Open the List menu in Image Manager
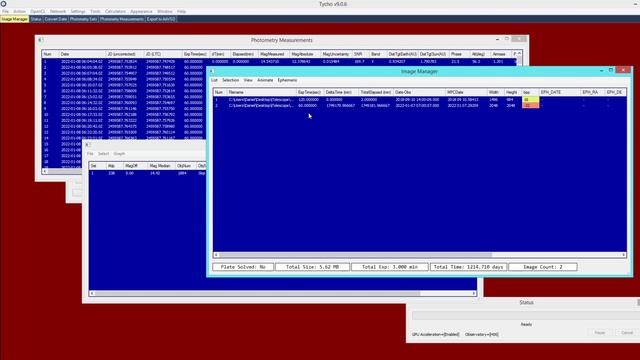This screenshot has height=360, width=640. point(214,80)
